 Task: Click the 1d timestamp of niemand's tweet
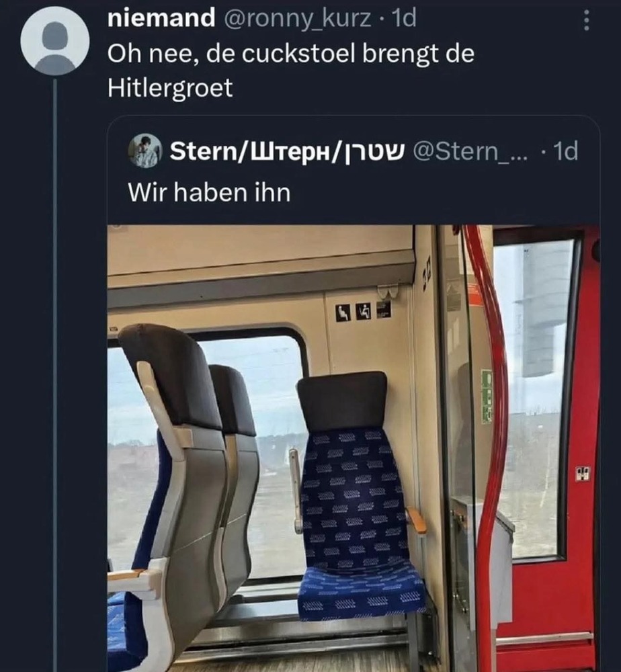pyautogui.click(x=405, y=18)
